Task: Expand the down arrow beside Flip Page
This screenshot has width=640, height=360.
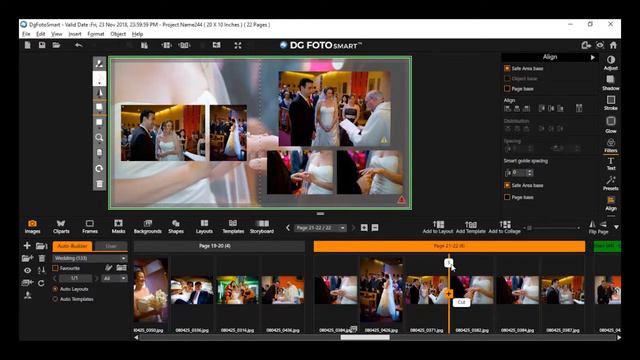Action: pyautogui.click(x=616, y=227)
